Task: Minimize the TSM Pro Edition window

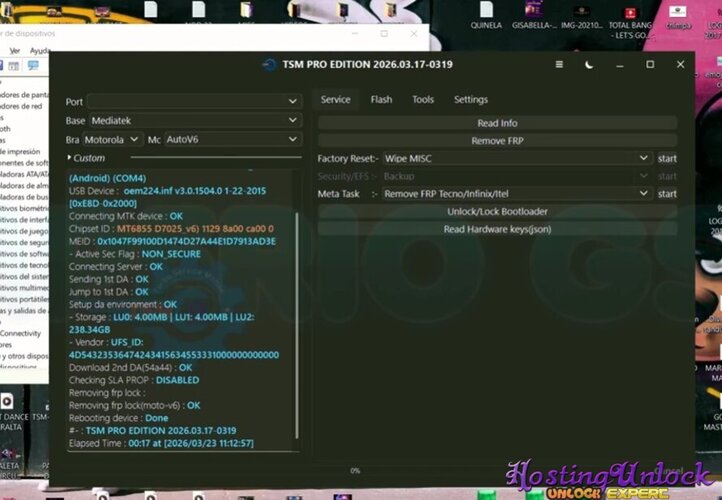Action: click(620, 65)
